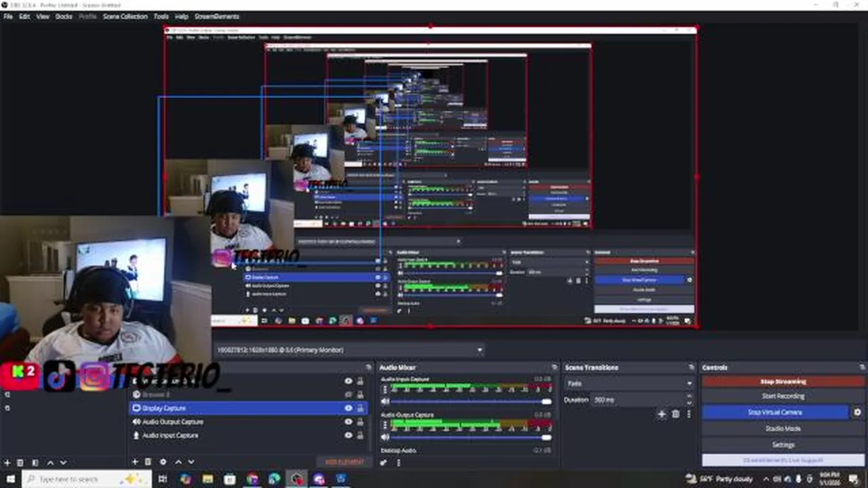Open the Scene Collection menu
The image size is (868, 488).
coord(125,16)
